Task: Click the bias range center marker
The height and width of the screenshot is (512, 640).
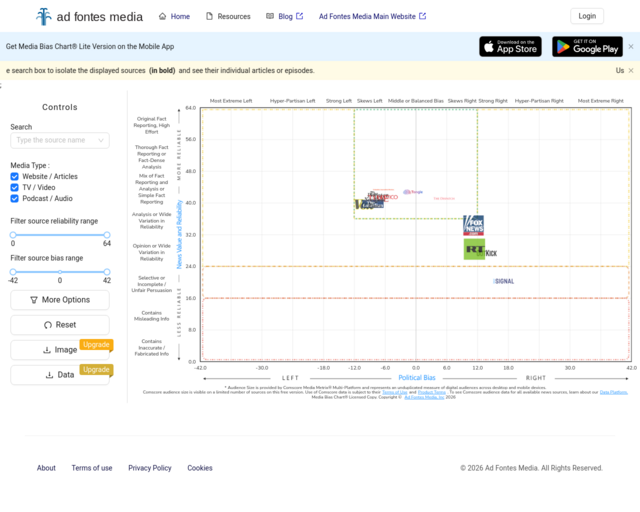Action: [x=60, y=272]
